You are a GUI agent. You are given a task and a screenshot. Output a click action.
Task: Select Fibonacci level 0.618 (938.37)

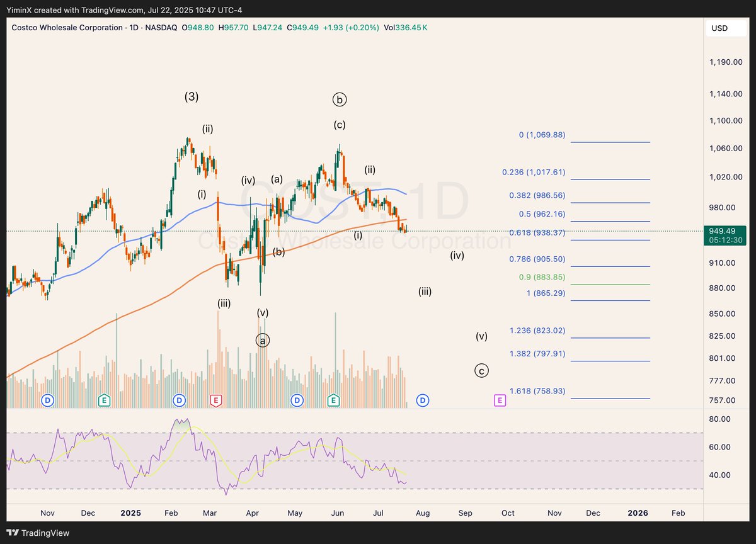pyautogui.click(x=537, y=233)
